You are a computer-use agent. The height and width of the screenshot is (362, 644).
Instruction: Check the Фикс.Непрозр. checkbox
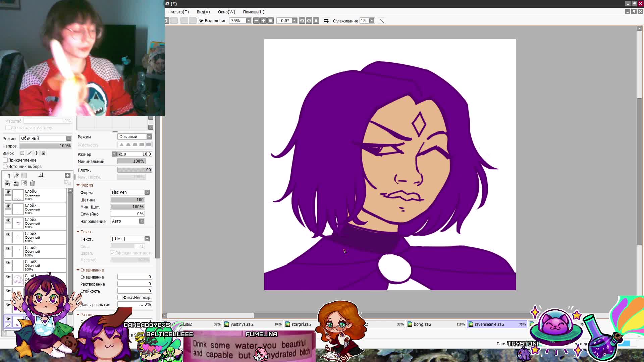tap(120, 298)
